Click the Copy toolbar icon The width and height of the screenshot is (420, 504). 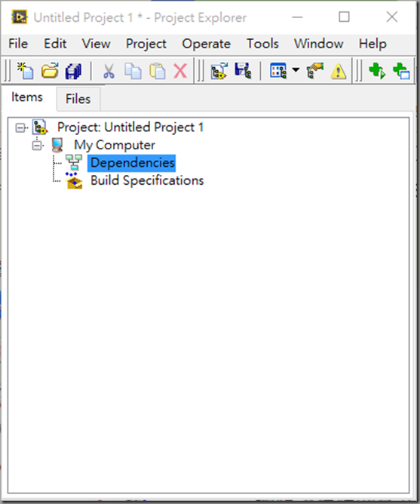(133, 71)
